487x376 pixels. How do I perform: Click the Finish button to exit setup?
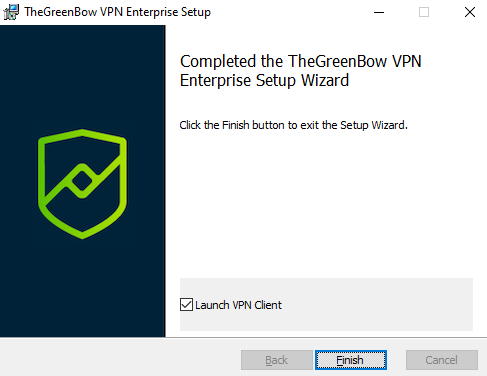click(351, 360)
